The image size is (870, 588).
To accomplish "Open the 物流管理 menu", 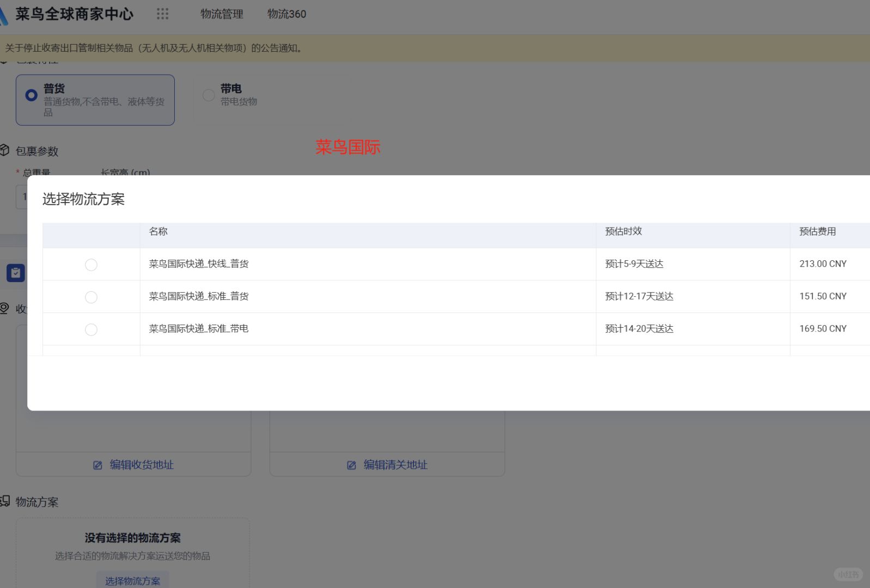I will [x=222, y=14].
